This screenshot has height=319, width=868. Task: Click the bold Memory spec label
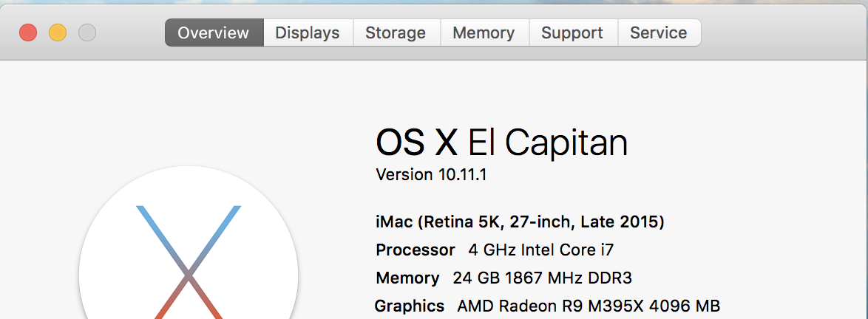(x=407, y=278)
